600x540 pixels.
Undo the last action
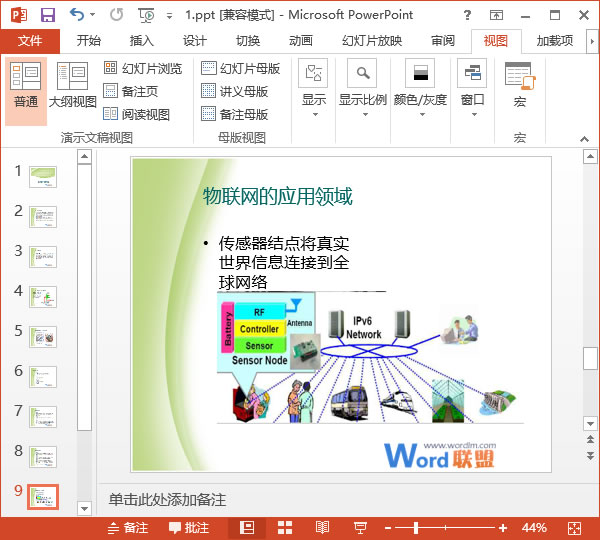click(77, 15)
